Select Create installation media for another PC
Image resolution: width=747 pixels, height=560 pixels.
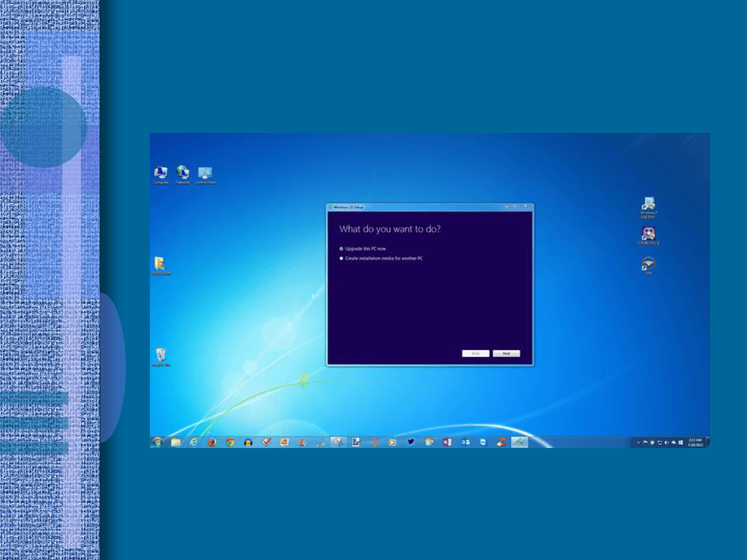point(381,258)
